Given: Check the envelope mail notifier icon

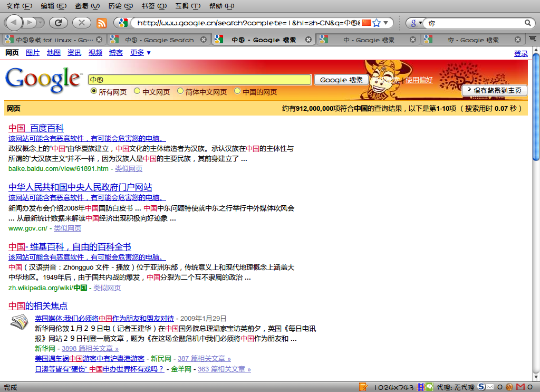Looking at the screenshot, I should click(x=490, y=387).
